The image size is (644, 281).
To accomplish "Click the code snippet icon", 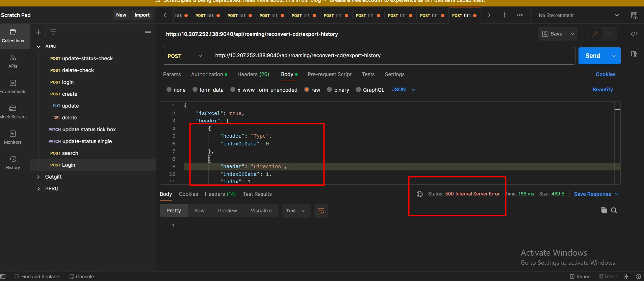I will pyautogui.click(x=634, y=34).
